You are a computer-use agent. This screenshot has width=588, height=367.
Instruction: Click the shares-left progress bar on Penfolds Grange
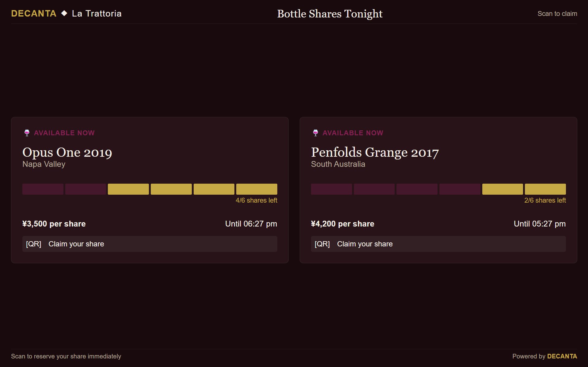coord(438,189)
